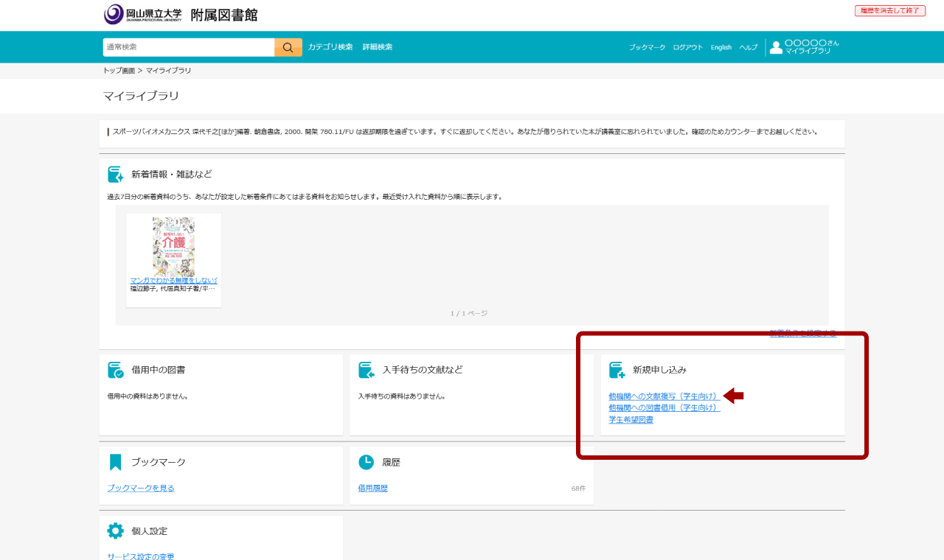Click 他機関への図書借用（学生向け） link
Image resolution: width=944 pixels, height=560 pixels.
[x=664, y=407]
